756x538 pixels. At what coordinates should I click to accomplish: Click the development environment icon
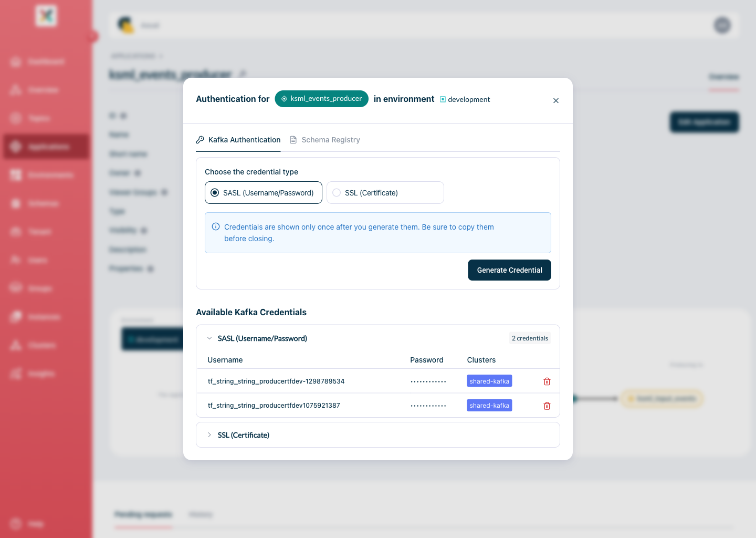(x=443, y=99)
